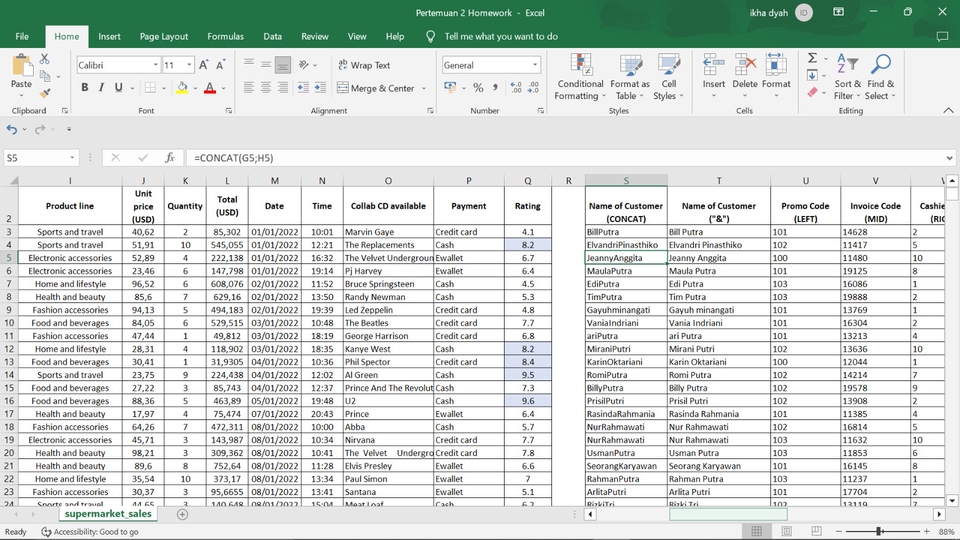Open the General number format dropdown
The image size is (960, 540).
535,65
